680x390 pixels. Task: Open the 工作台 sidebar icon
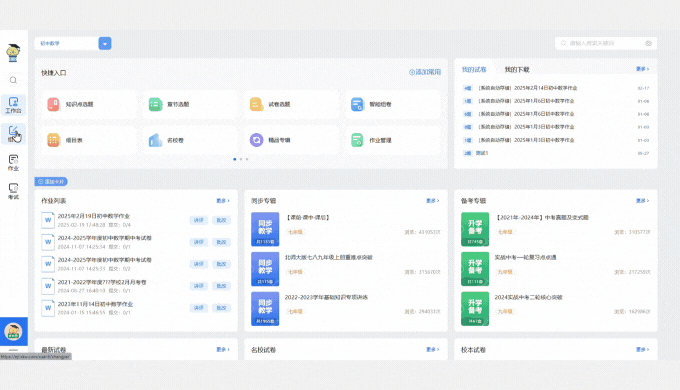[x=13, y=105]
